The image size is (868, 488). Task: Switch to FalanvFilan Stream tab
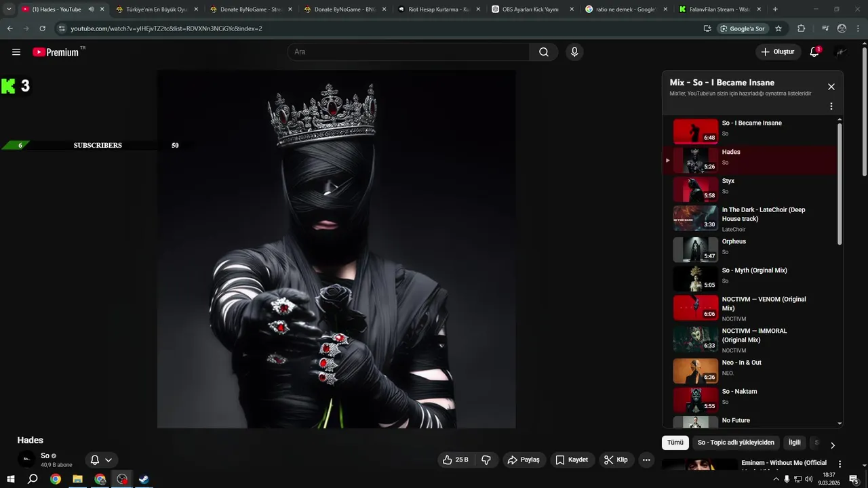[x=721, y=9]
